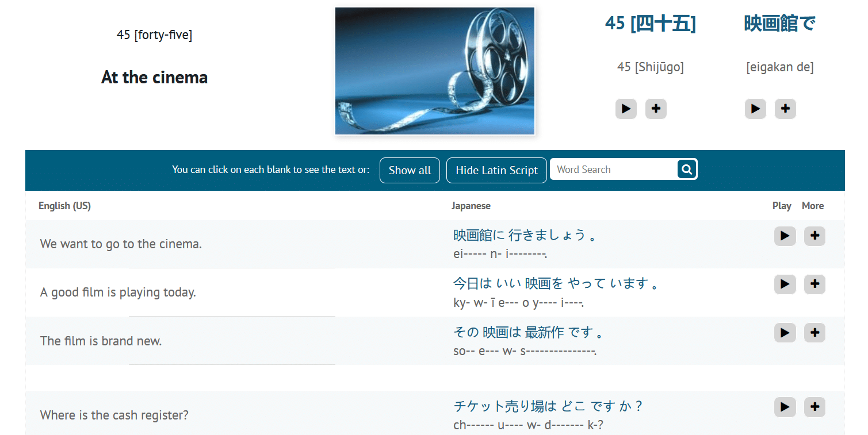
Task: Click the Word Search input field
Action: [613, 170]
